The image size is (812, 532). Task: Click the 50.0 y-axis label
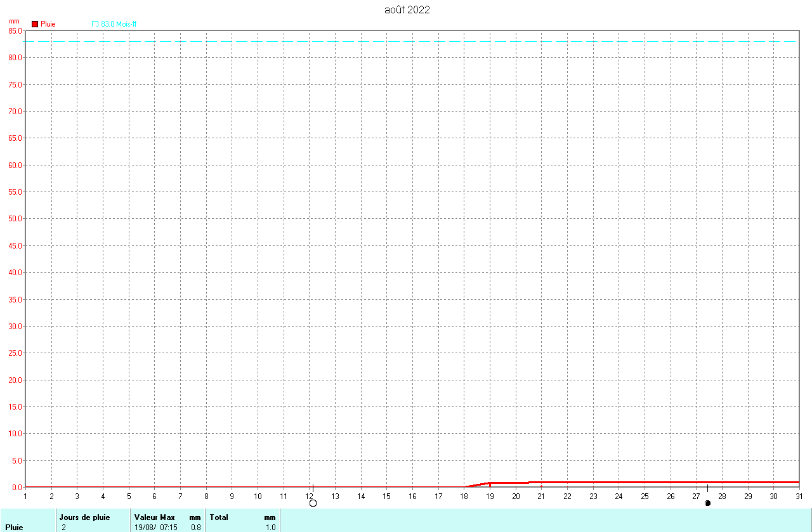pos(15,219)
